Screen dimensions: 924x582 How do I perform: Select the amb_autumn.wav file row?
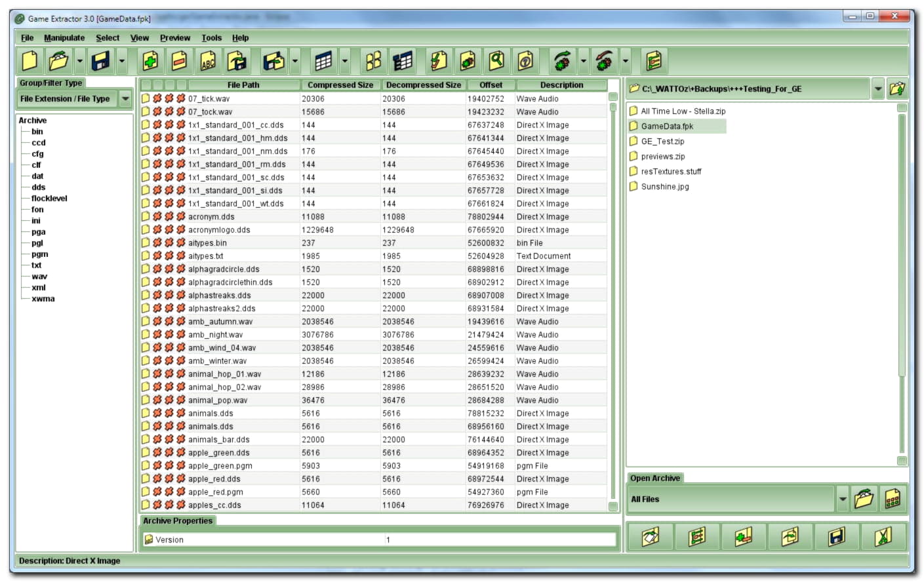coord(374,322)
